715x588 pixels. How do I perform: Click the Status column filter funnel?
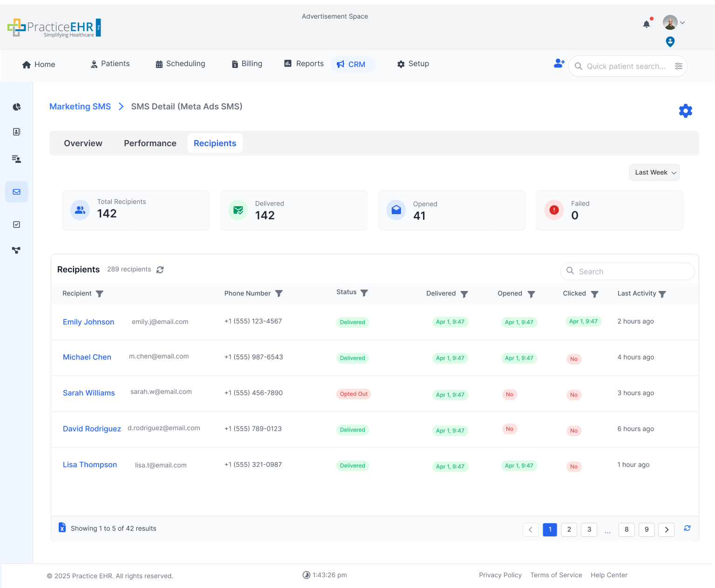(364, 293)
